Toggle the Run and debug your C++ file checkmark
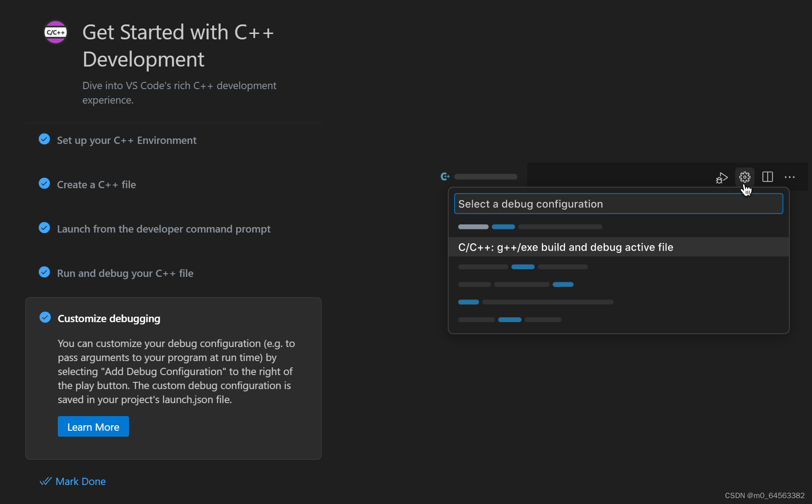Screen dimensions: 812x504 point(44,272)
